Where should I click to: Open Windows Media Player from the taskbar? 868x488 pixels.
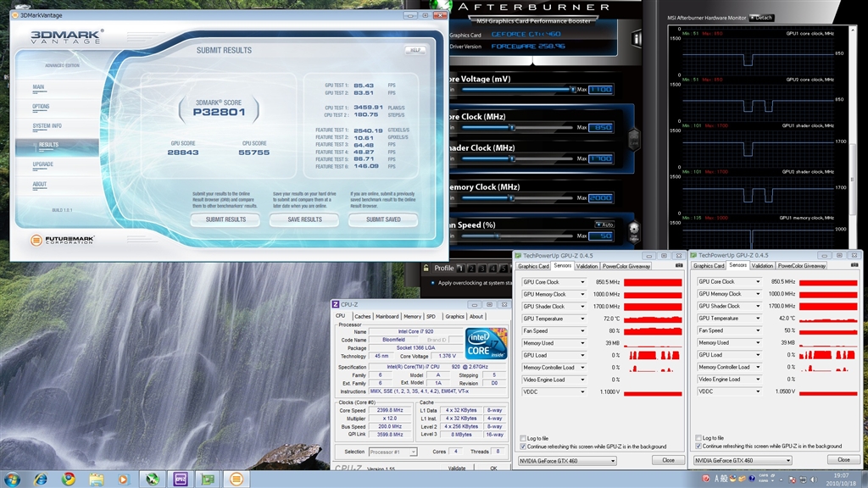click(124, 480)
